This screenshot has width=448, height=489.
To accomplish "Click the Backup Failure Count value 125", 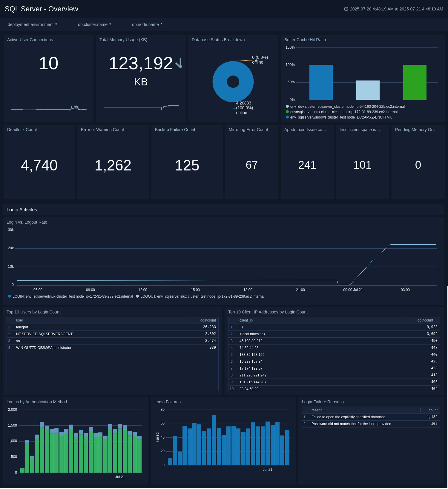I will click(x=187, y=165).
